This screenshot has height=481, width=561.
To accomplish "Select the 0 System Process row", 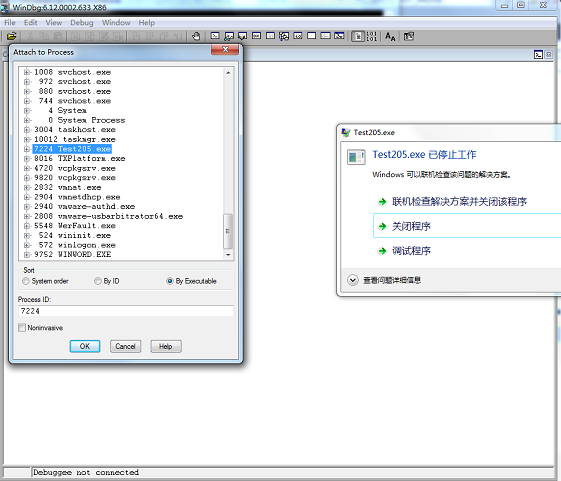I will pyautogui.click(x=87, y=120).
